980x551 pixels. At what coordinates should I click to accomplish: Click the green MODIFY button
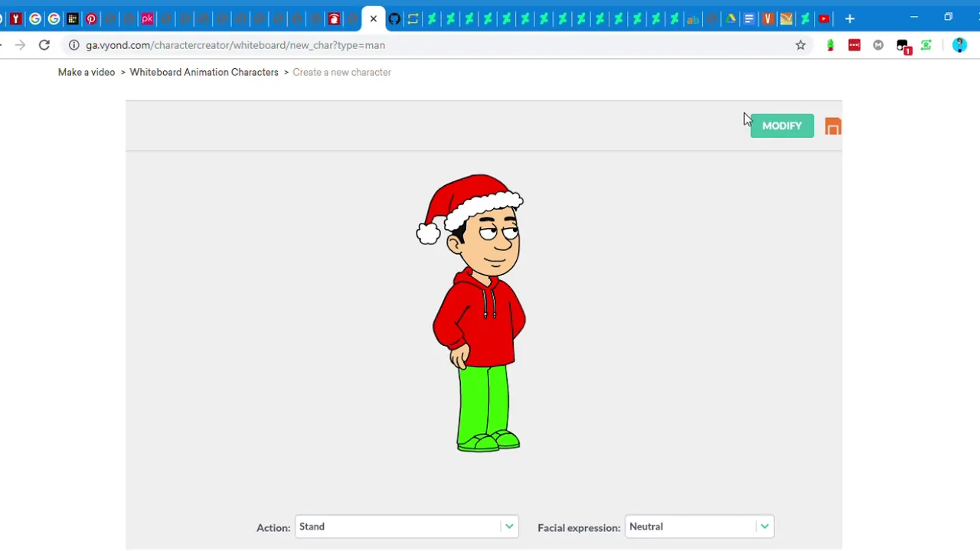click(x=782, y=126)
